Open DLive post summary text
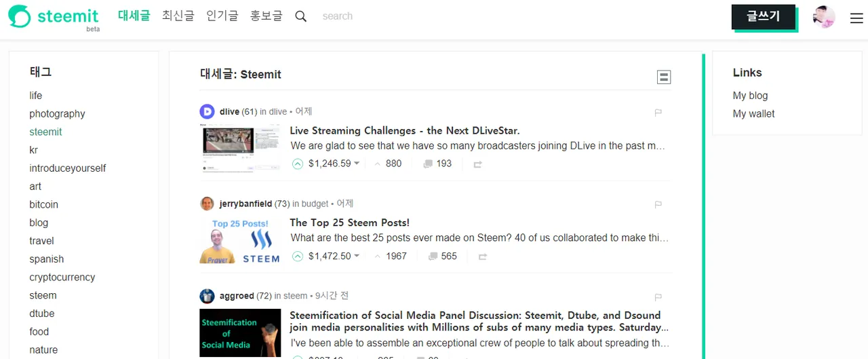The width and height of the screenshot is (868, 359). (478, 146)
